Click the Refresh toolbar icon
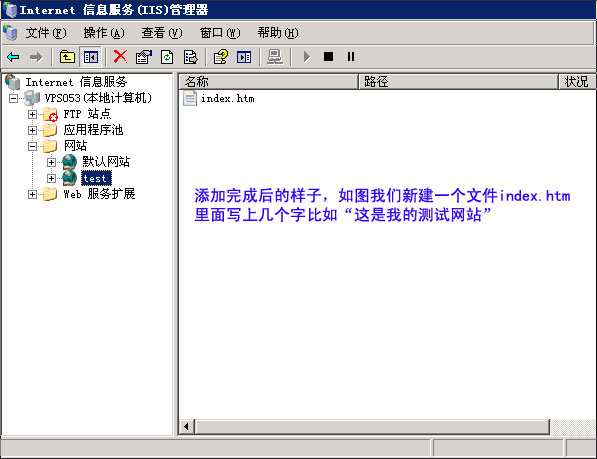Screen dimensions: 597x459 [167, 57]
